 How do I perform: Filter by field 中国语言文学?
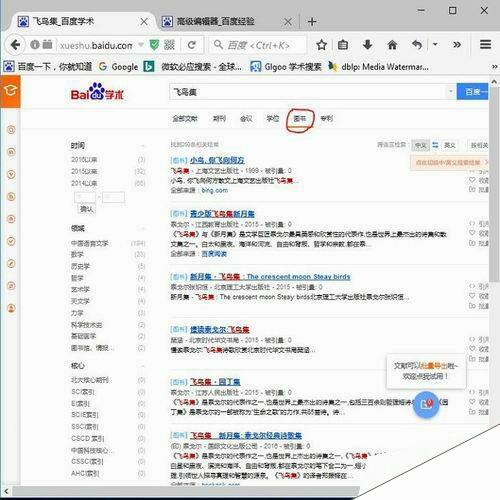point(89,243)
